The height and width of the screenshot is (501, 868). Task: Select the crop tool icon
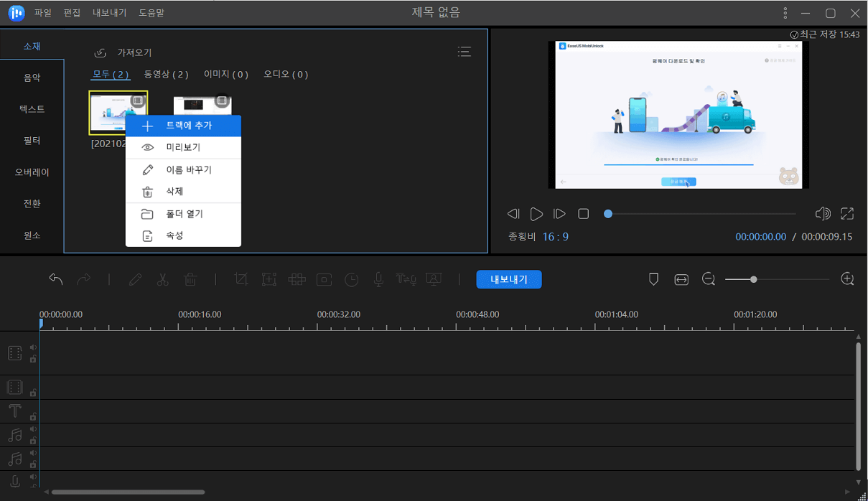coord(241,280)
